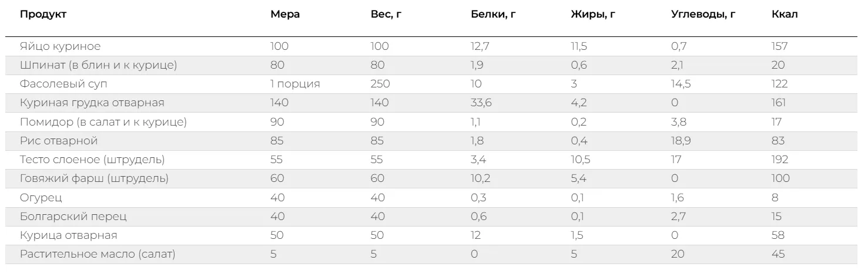Click the 'Продукт' column header
868x277 pixels.
point(43,15)
